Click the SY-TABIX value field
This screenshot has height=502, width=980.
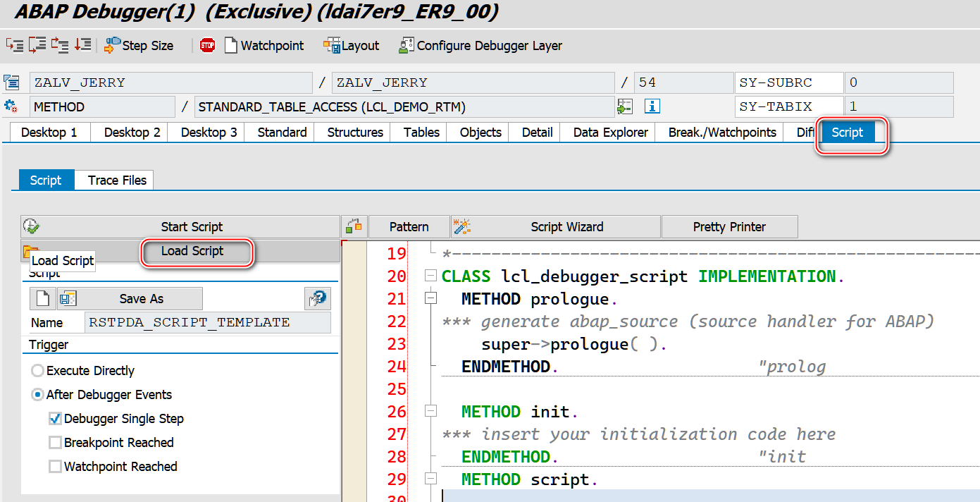click(x=899, y=107)
